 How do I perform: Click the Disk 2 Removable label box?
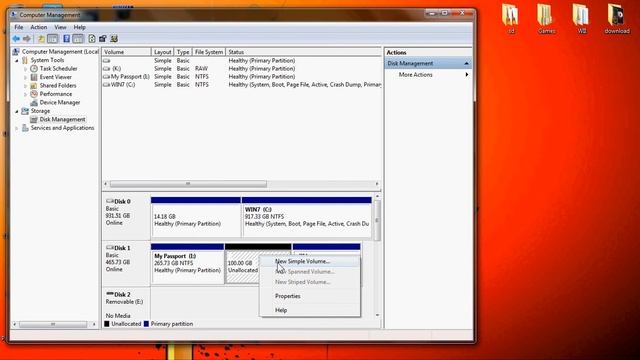click(126, 304)
